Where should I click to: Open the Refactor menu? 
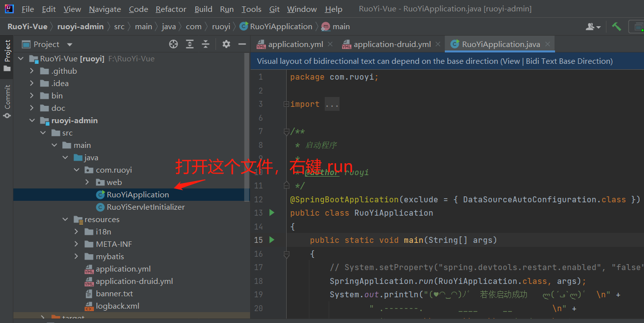click(x=171, y=9)
